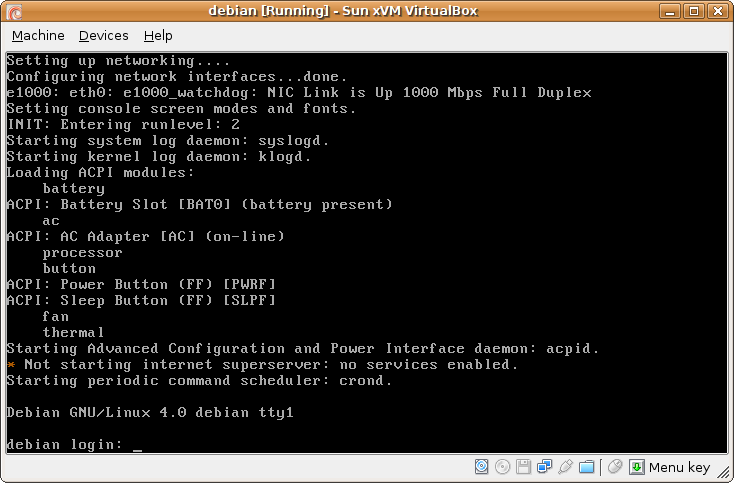Click the VirtualBox window title bar icon
Viewport: 734px width, 483px height.
click(15, 12)
